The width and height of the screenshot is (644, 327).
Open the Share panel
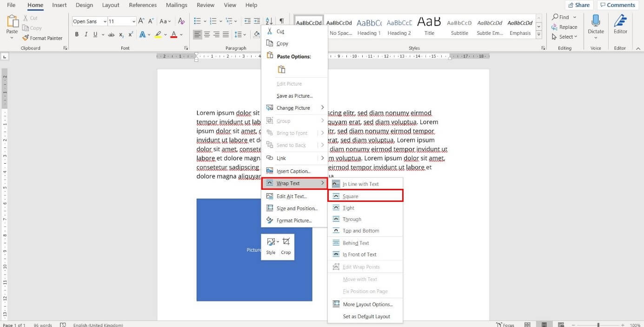578,5
